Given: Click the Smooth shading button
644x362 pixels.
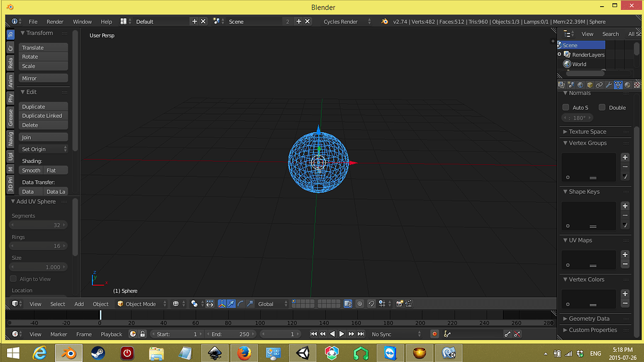Looking at the screenshot, I should coord(31,171).
